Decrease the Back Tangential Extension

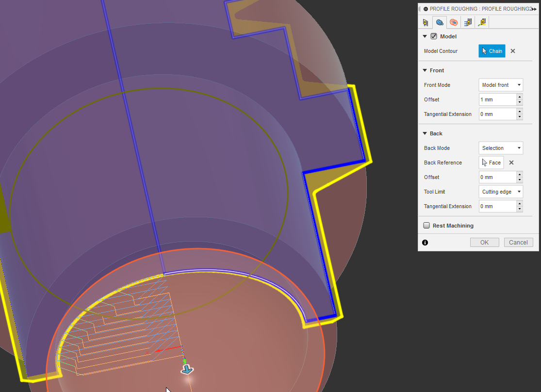pyautogui.click(x=520, y=209)
